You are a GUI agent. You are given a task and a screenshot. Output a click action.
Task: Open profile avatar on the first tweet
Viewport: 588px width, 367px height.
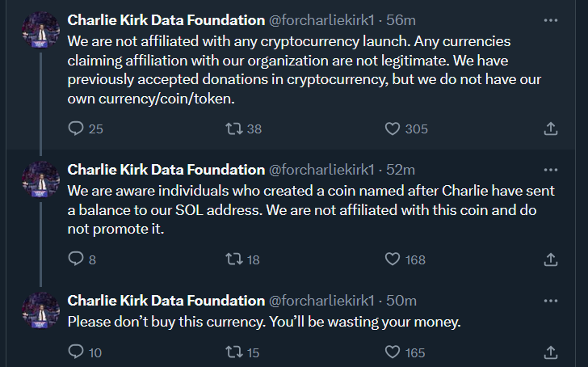[40, 32]
